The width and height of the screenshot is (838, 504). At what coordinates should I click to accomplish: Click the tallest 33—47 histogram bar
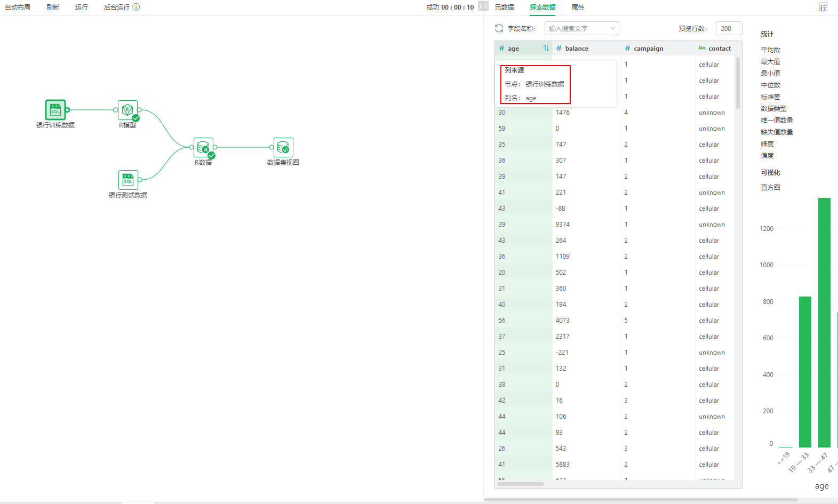point(824,323)
